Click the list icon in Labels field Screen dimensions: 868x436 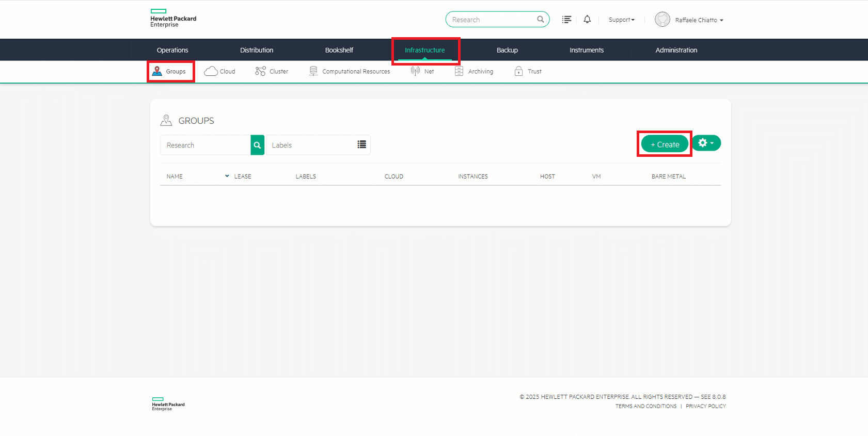(x=362, y=145)
